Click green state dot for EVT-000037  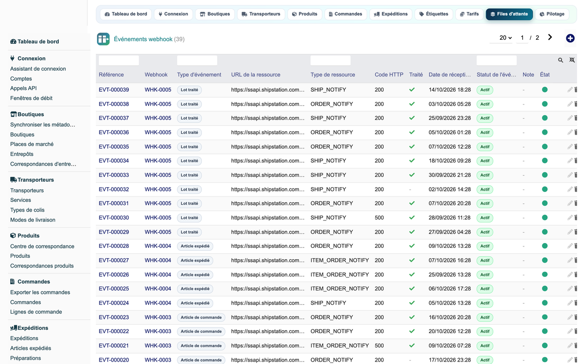545,118
